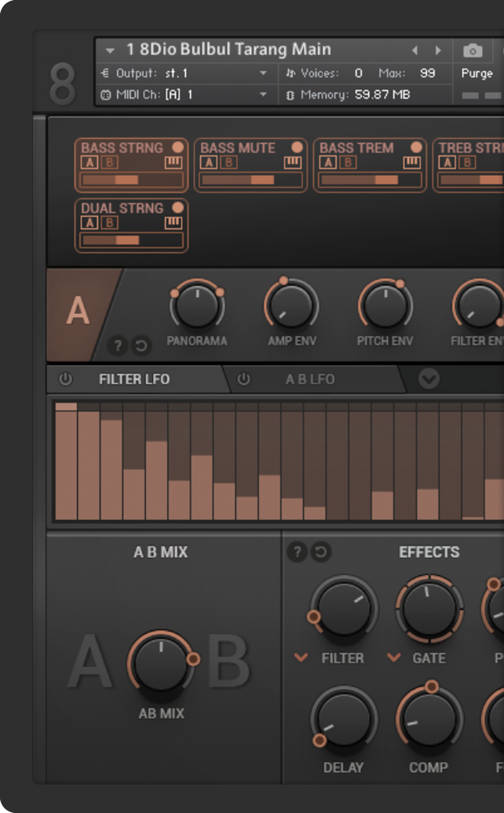Image resolution: width=504 pixels, height=813 pixels.
Task: Click keyboard icon in DUAL STRNG slot
Action: point(173,223)
